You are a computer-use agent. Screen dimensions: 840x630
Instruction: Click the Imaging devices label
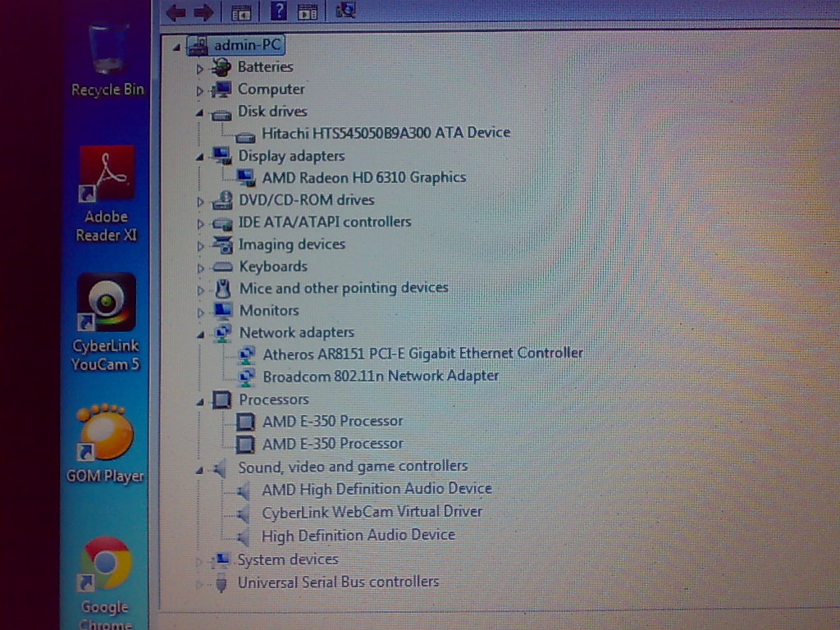pos(291,244)
